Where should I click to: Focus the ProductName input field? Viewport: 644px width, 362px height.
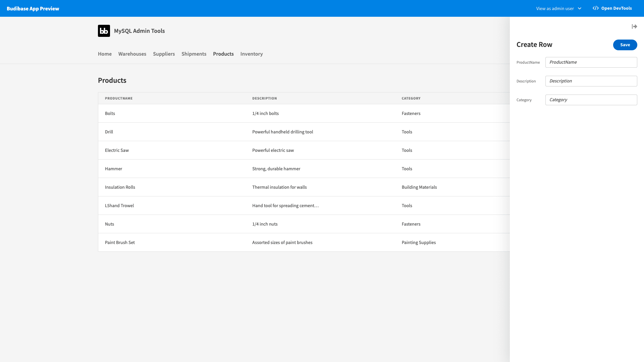(x=591, y=62)
